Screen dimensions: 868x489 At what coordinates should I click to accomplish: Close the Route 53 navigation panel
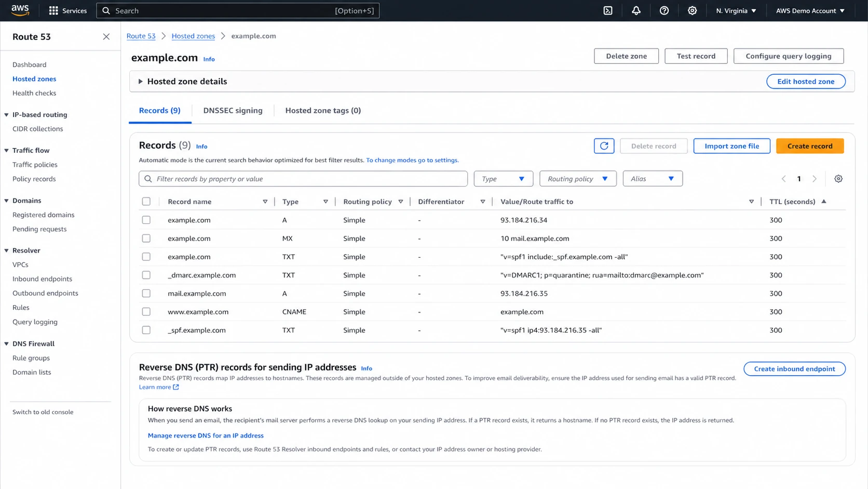click(x=106, y=36)
